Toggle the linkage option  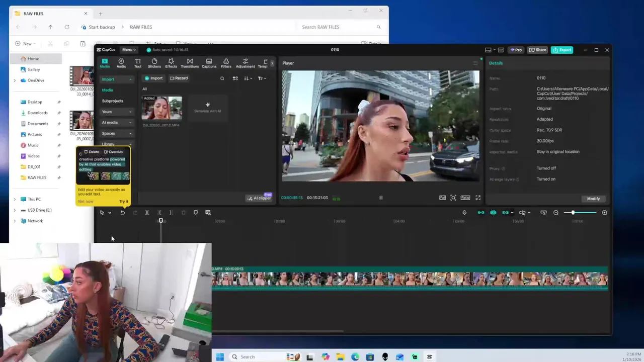click(x=505, y=213)
